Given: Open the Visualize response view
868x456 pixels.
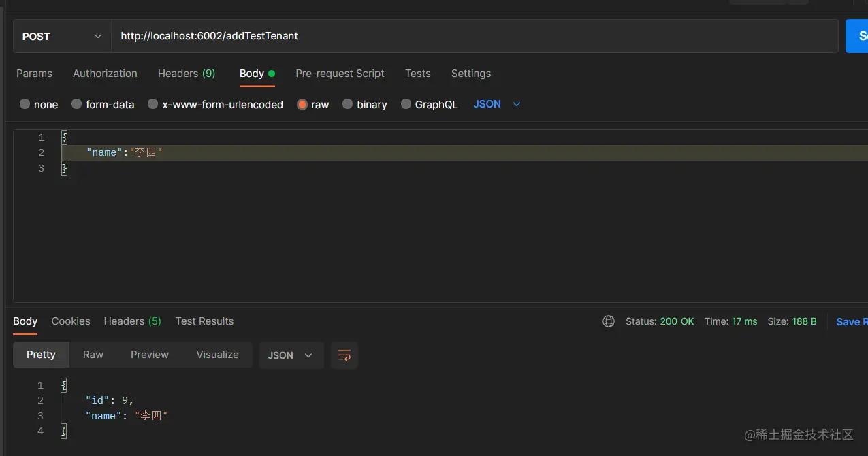Looking at the screenshot, I should pos(218,355).
